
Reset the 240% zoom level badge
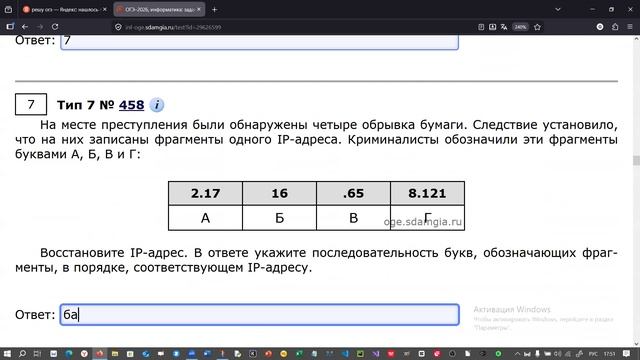click(520, 27)
